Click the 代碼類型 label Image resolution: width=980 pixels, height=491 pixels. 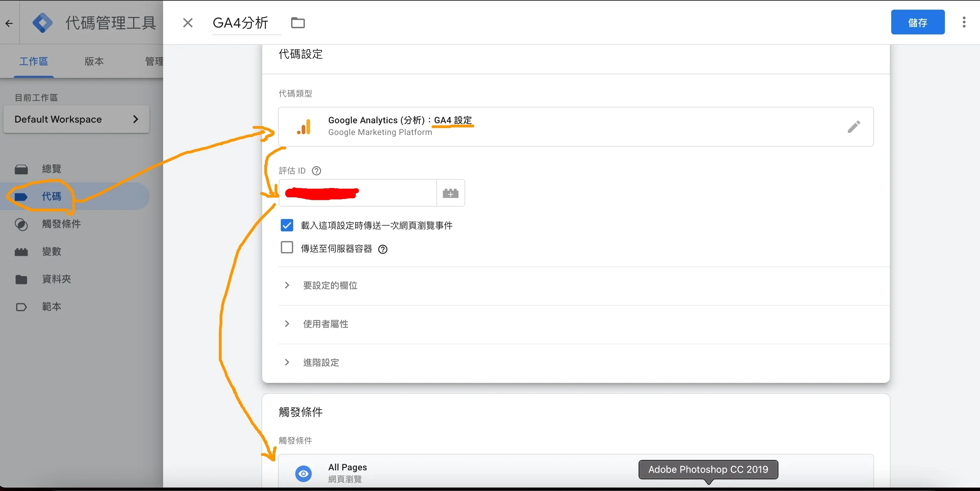click(x=295, y=94)
